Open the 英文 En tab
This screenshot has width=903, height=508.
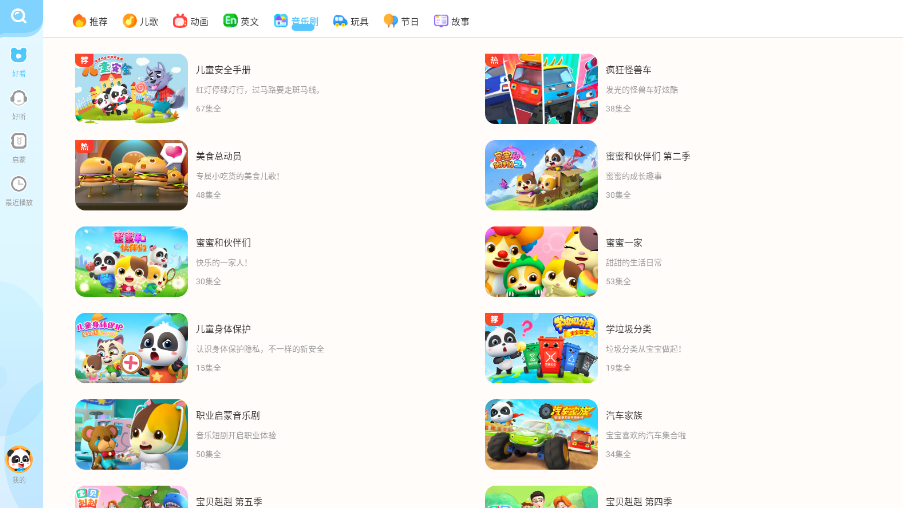click(241, 21)
